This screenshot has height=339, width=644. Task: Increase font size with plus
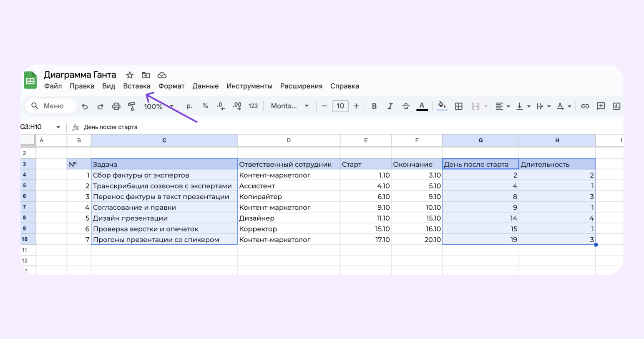click(x=356, y=106)
